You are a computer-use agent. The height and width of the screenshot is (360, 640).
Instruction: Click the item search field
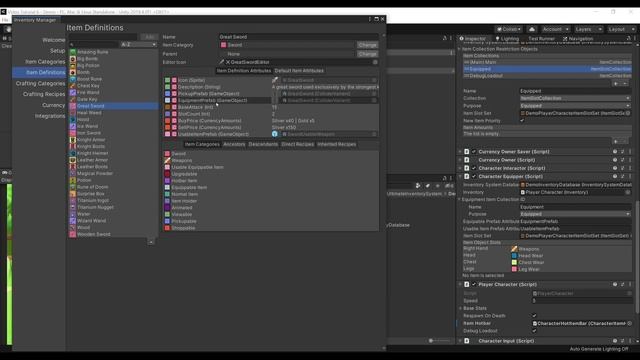click(x=94, y=44)
